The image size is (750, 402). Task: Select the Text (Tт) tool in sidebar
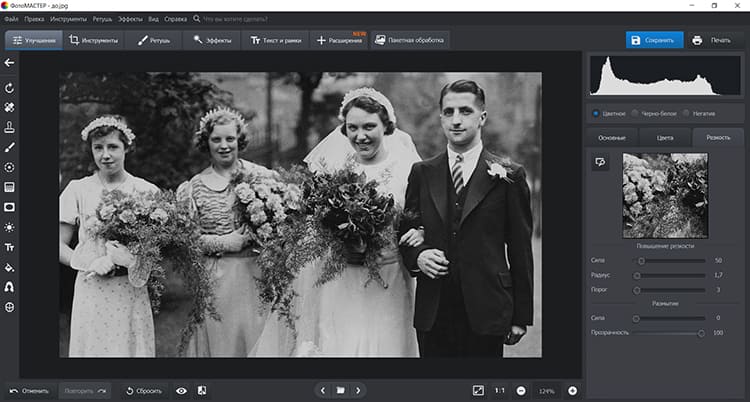pos(9,247)
